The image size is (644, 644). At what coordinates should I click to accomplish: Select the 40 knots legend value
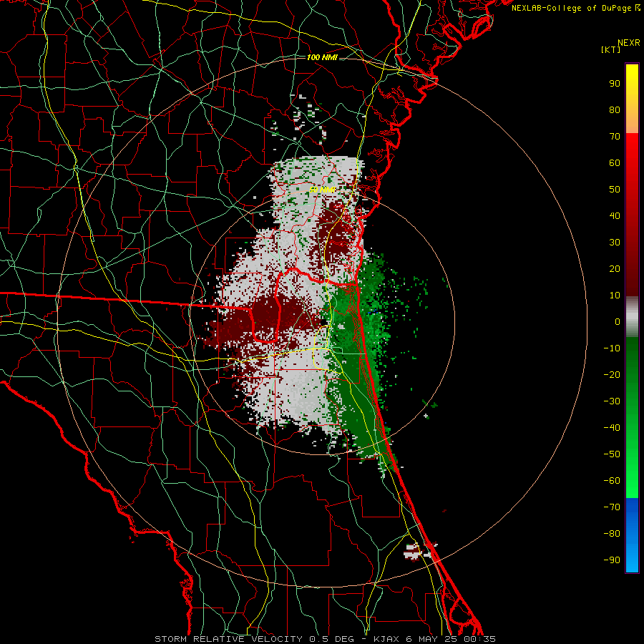[x=615, y=216]
